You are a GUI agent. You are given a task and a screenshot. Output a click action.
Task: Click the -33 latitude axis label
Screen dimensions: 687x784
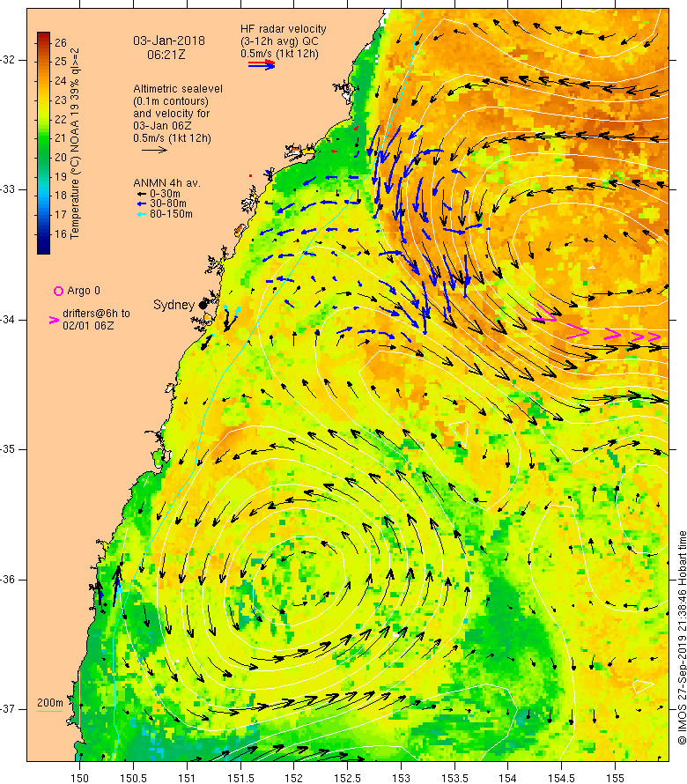click(9, 189)
